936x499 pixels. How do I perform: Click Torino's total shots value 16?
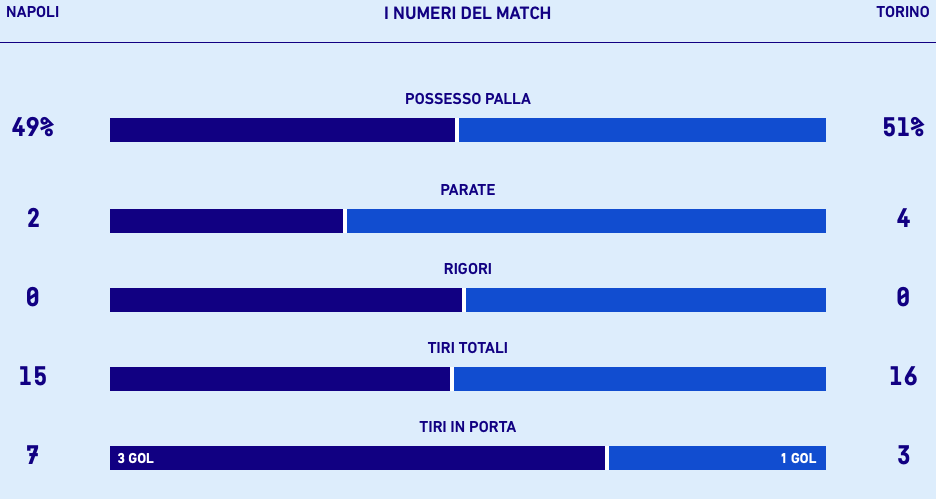coord(903,377)
